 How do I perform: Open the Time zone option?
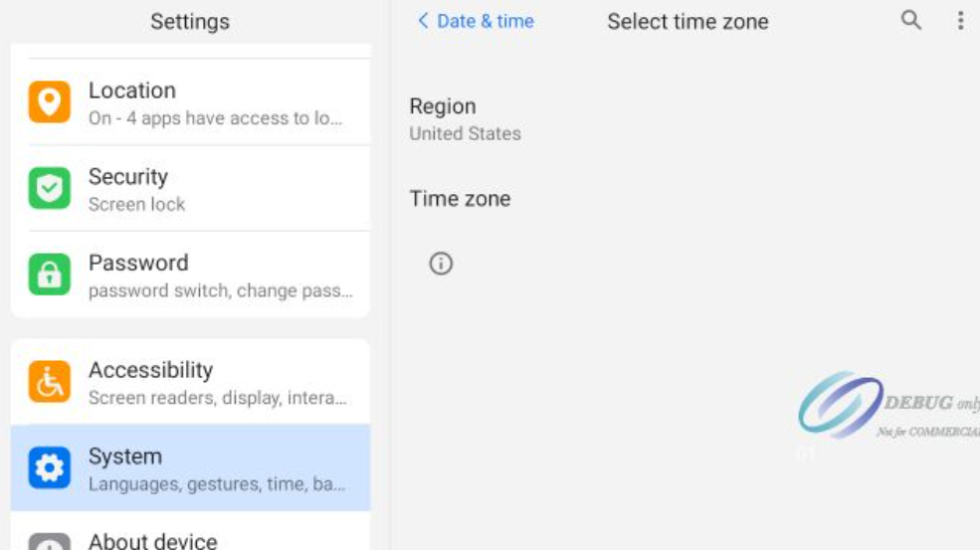coord(460,199)
